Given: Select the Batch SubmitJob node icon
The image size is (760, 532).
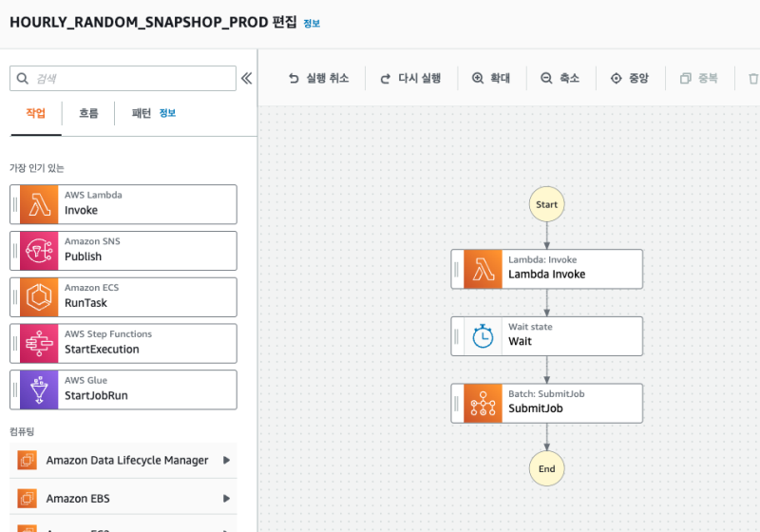Looking at the screenshot, I should coord(484,403).
